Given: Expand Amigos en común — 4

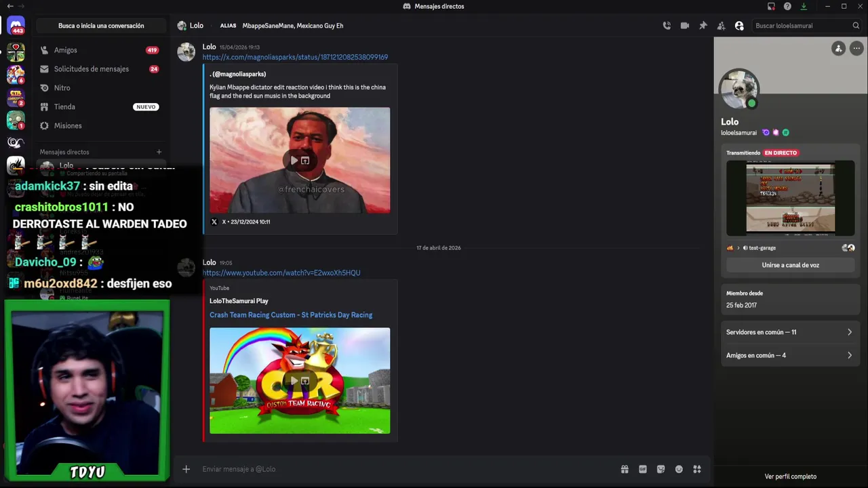Looking at the screenshot, I should [x=790, y=355].
